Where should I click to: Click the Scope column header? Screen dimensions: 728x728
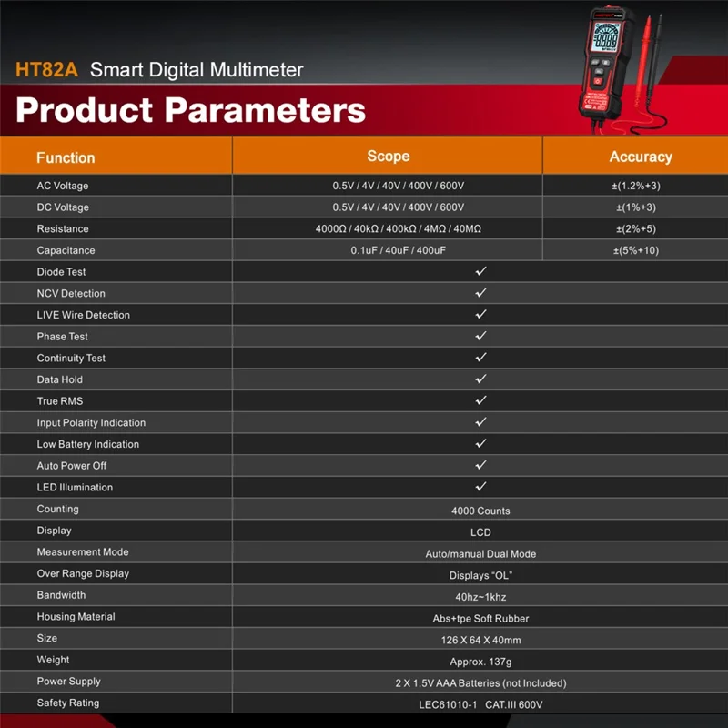pyautogui.click(x=389, y=157)
